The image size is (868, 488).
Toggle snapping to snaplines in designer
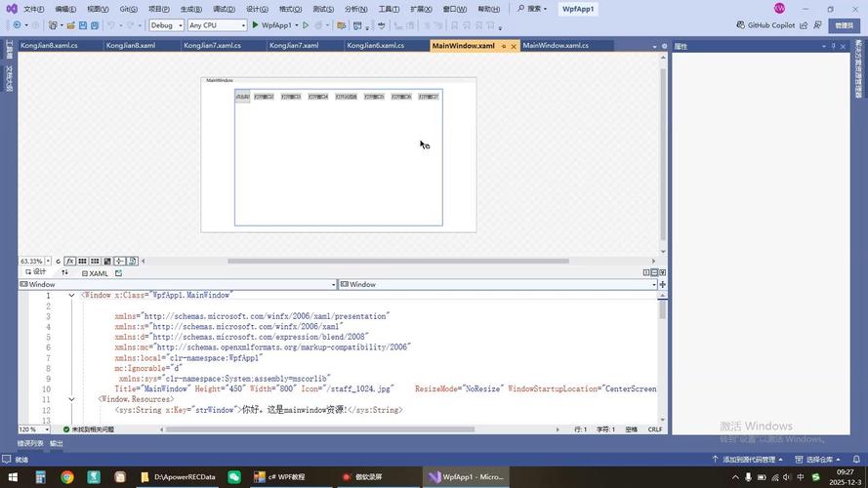[x=119, y=262]
